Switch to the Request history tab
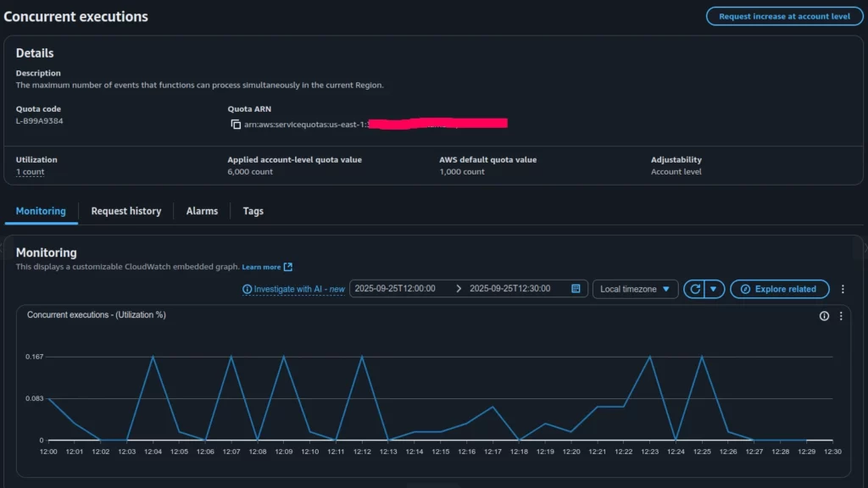 point(125,211)
